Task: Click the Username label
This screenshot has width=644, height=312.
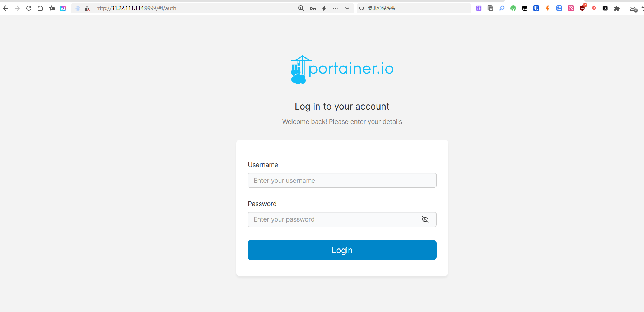Action: [263, 165]
